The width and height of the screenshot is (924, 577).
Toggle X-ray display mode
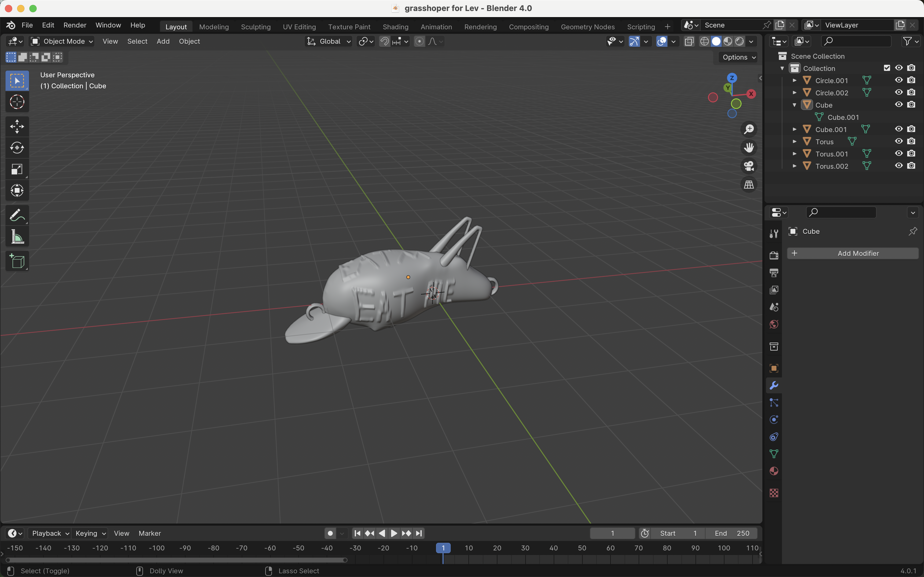click(x=689, y=41)
